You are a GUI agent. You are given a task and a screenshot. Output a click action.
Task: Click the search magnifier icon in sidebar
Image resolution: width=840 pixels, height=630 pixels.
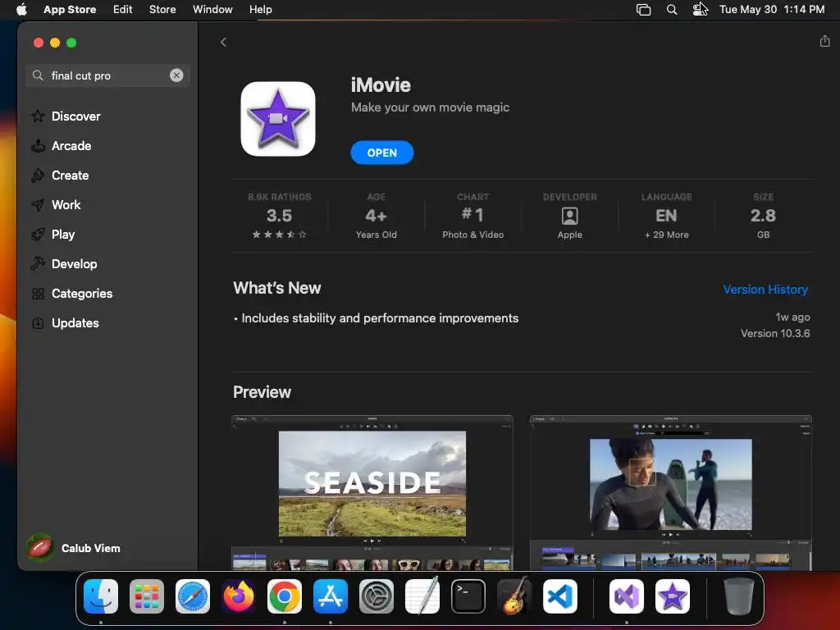pyautogui.click(x=38, y=75)
